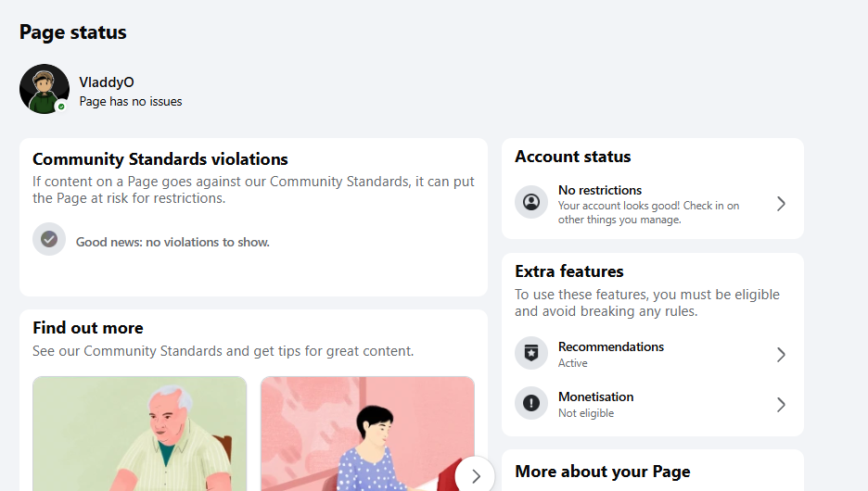868x491 pixels.
Task: Expand the Monetisation chevron arrow
Action: tap(781, 405)
